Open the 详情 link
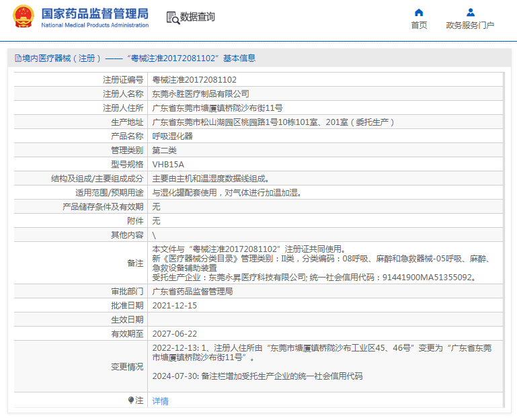 [160, 401]
